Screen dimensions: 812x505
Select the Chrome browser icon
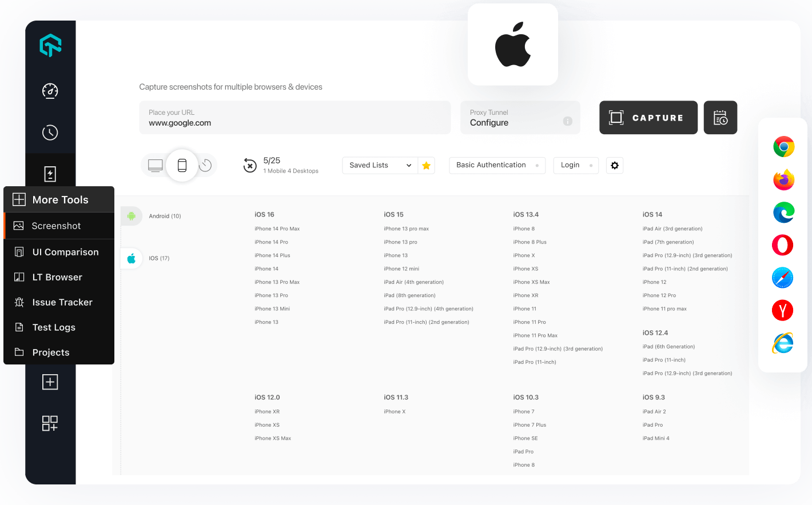[783, 147]
